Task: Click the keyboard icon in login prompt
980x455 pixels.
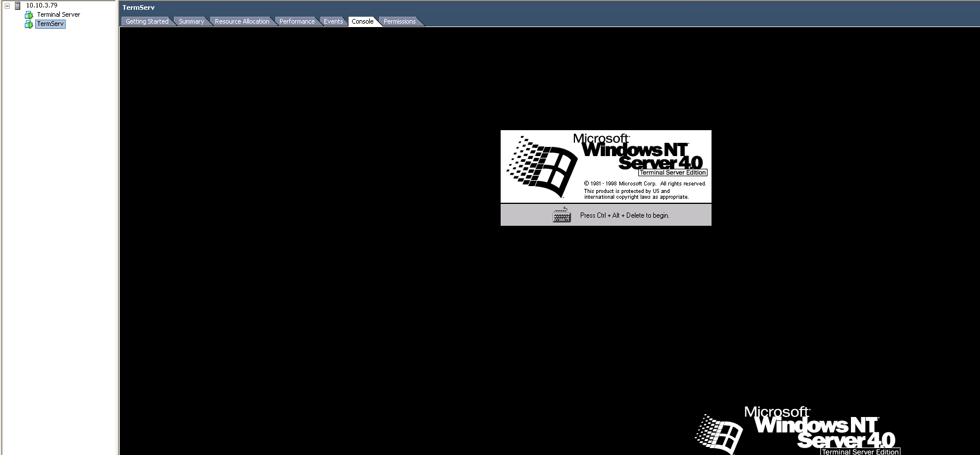Action: coord(562,215)
